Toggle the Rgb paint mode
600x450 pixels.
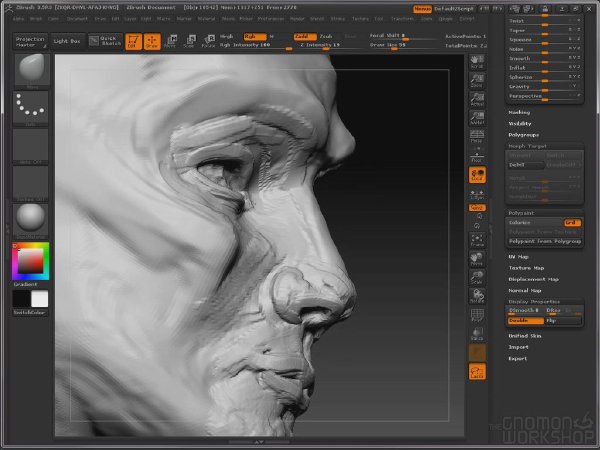[255, 36]
